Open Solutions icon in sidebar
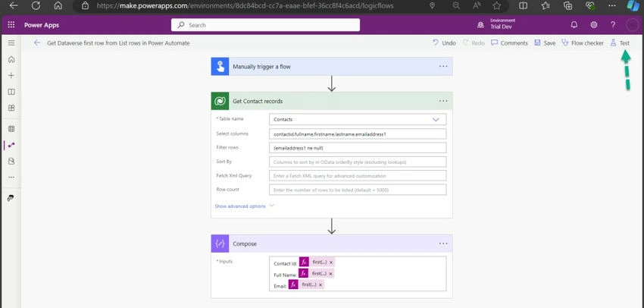This screenshot has height=308, width=644. pyautogui.click(x=11, y=161)
